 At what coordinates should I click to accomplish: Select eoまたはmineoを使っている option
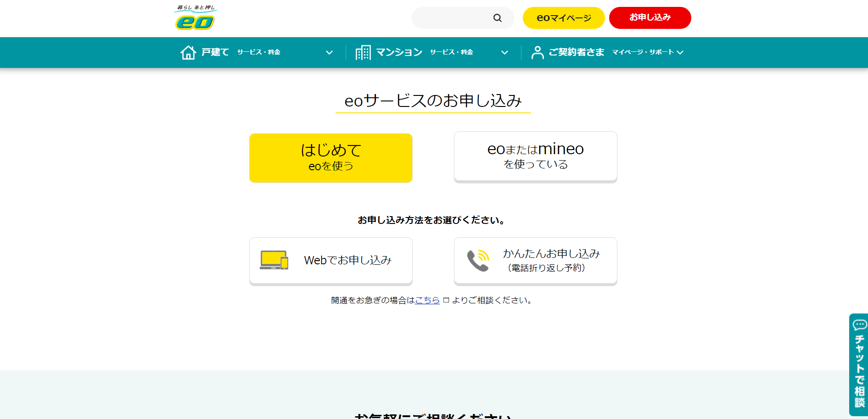[x=535, y=156]
